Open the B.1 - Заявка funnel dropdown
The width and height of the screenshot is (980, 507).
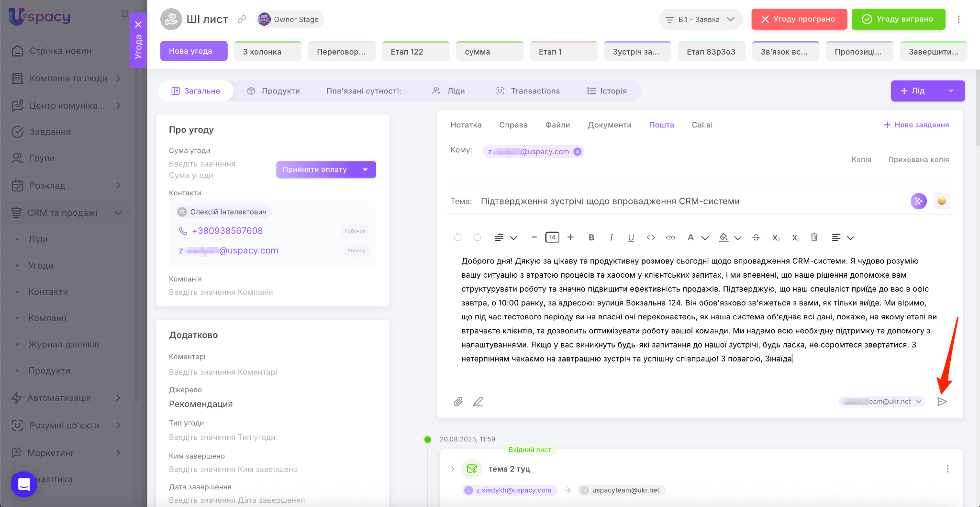pyautogui.click(x=700, y=19)
